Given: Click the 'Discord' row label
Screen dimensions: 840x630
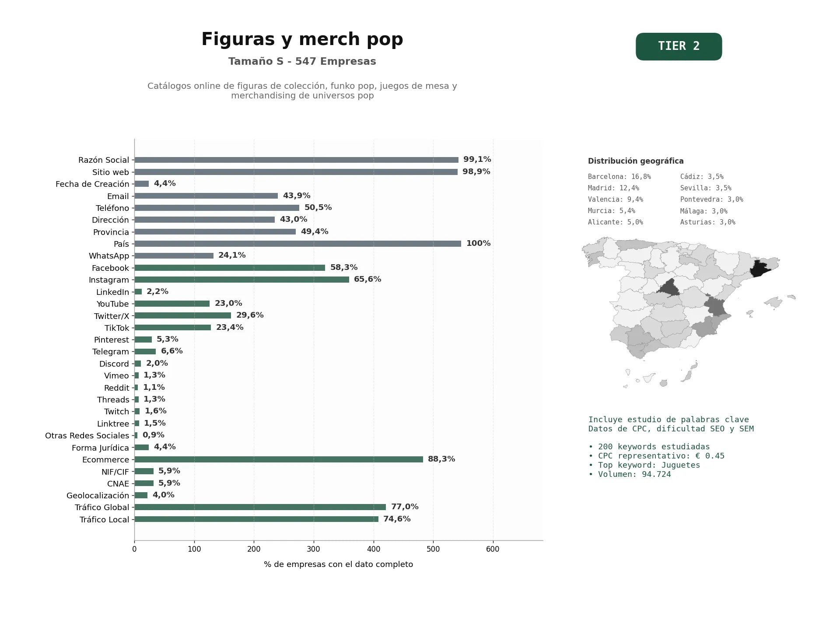Looking at the screenshot, I should pos(114,364).
